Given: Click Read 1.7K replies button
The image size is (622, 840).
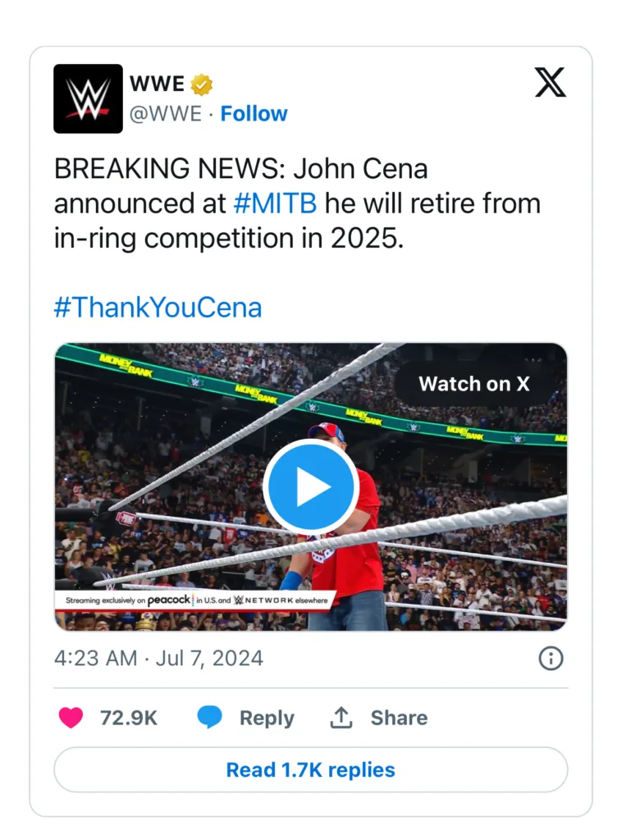Looking at the screenshot, I should click(x=310, y=769).
